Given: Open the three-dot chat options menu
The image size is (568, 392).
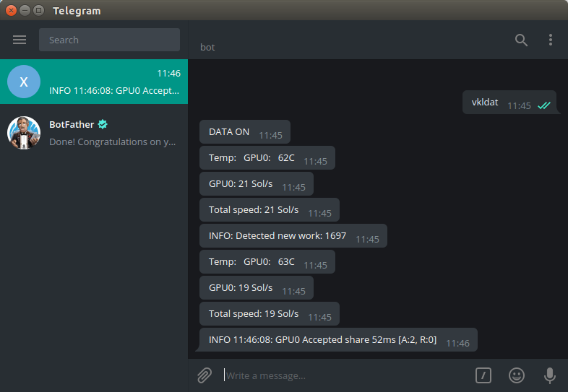Looking at the screenshot, I should point(551,40).
